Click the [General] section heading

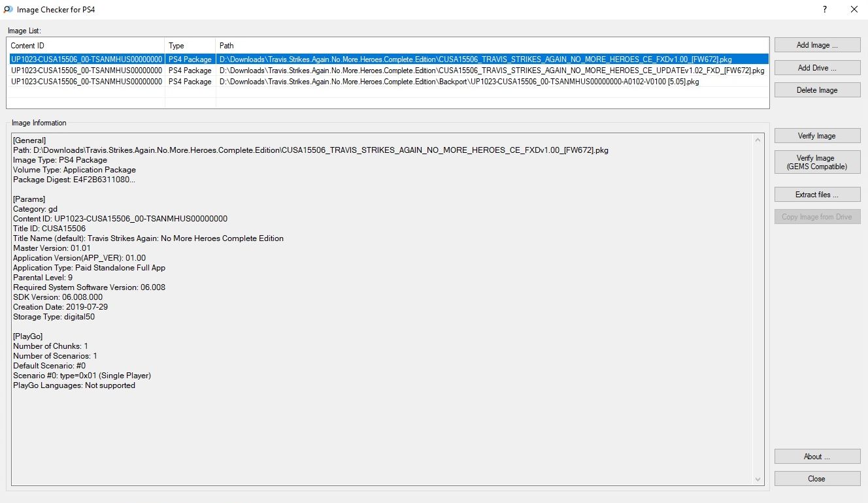click(29, 140)
